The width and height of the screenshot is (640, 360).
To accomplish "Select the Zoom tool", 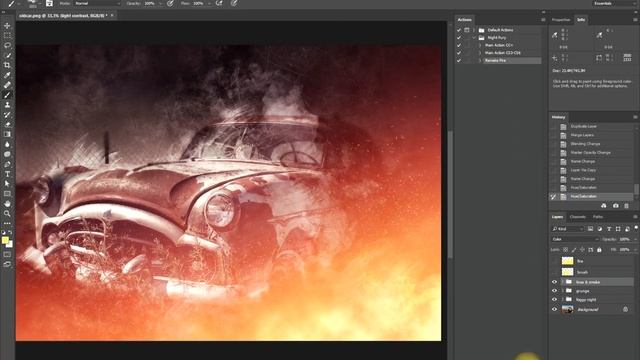I will tap(7, 213).
